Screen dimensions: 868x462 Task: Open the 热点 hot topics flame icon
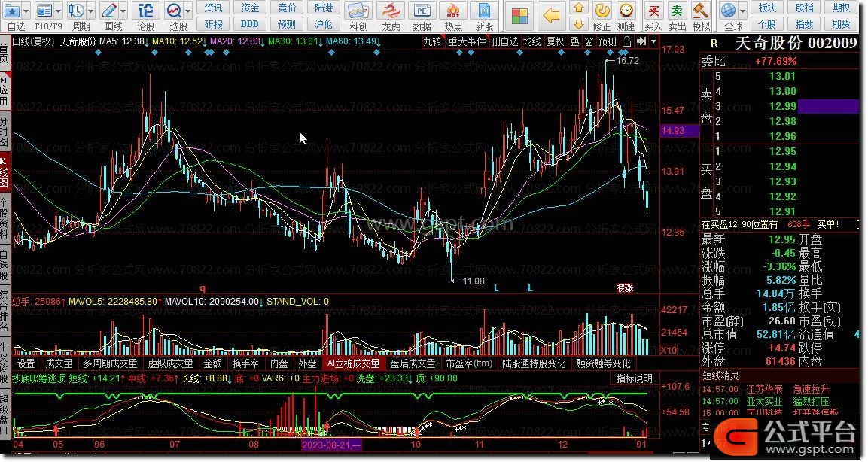click(x=453, y=11)
